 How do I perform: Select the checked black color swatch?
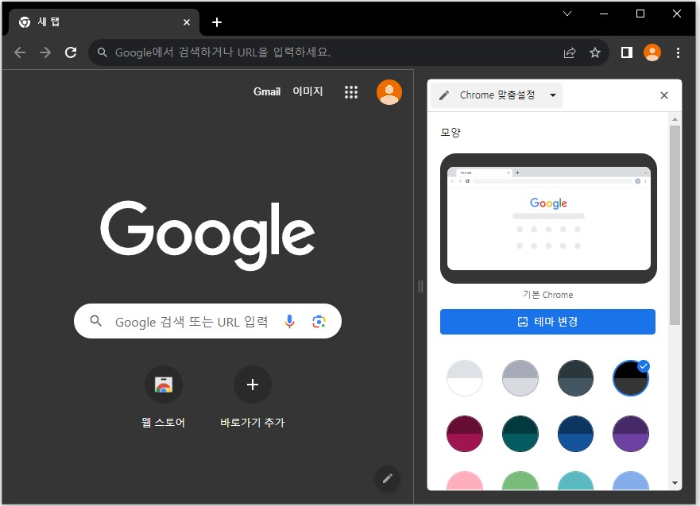[630, 378]
